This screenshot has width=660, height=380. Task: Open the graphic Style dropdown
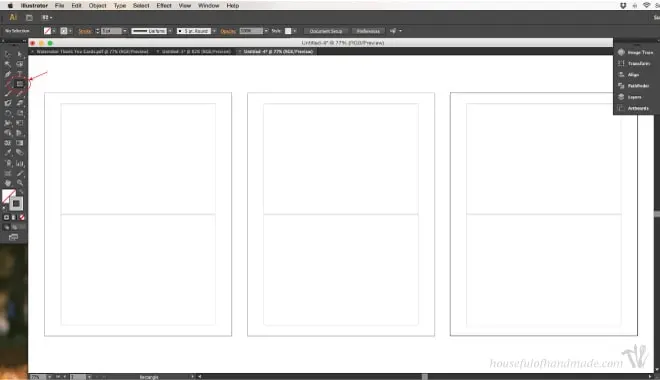295,31
